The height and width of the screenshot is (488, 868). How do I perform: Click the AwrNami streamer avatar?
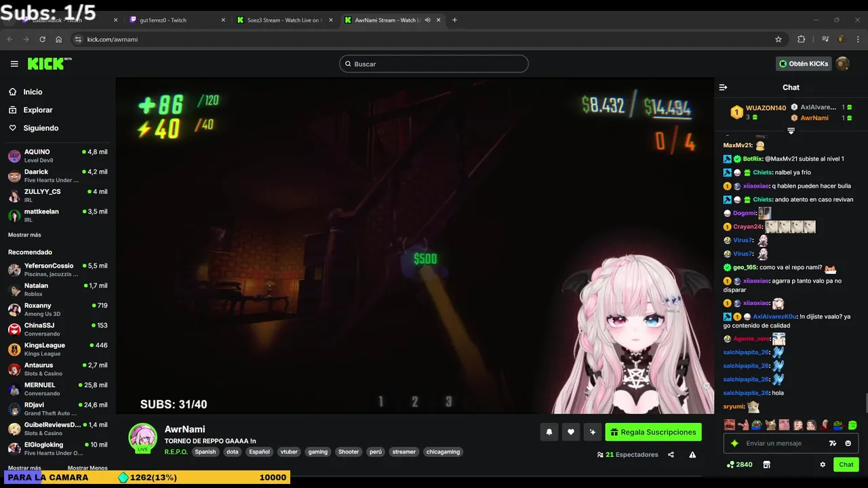[x=143, y=438]
